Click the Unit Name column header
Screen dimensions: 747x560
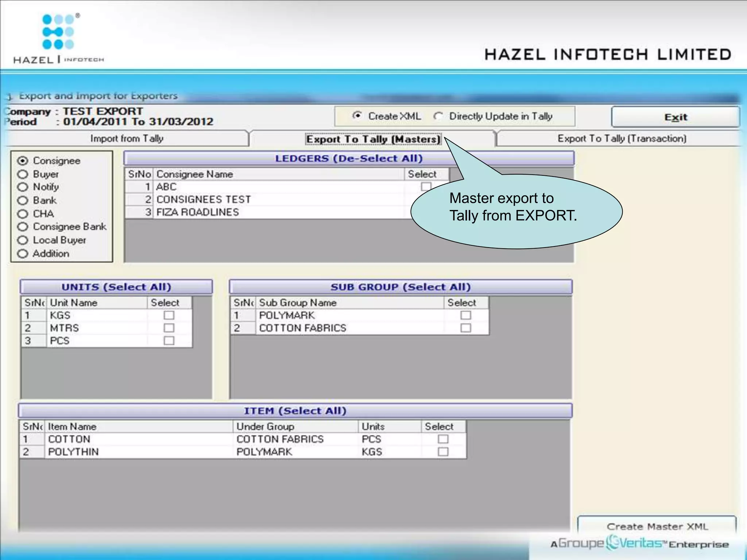[97, 303]
